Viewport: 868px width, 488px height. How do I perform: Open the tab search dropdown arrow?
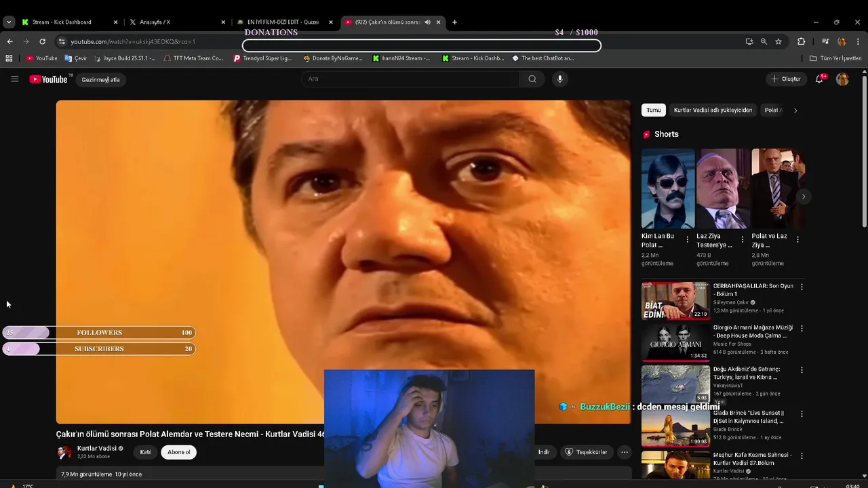[9, 22]
